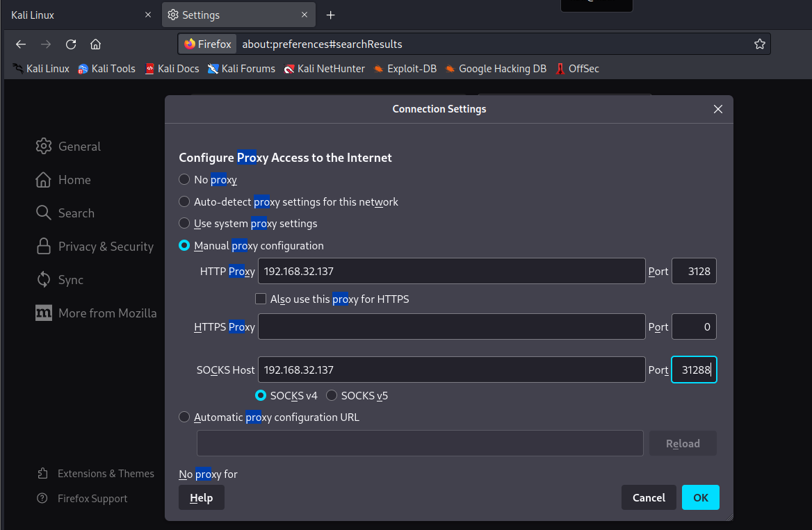Screen dimensions: 812x530
Task: Reload the page with refresh icon
Action: click(x=71, y=44)
